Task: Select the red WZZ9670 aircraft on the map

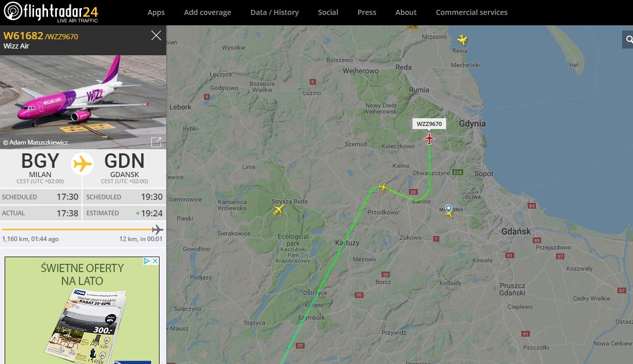Action: coord(429,138)
